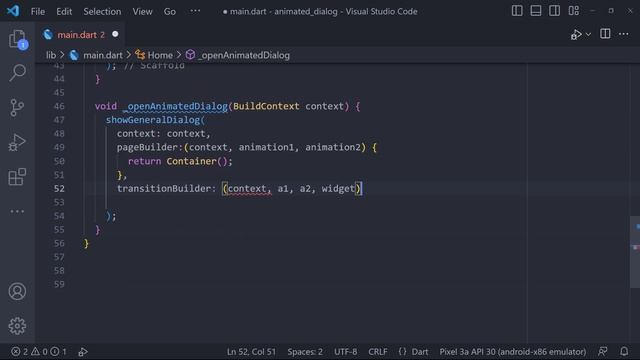Image resolution: width=640 pixels, height=360 pixels.
Task: Click line number 46 in gutter
Action: [59, 106]
